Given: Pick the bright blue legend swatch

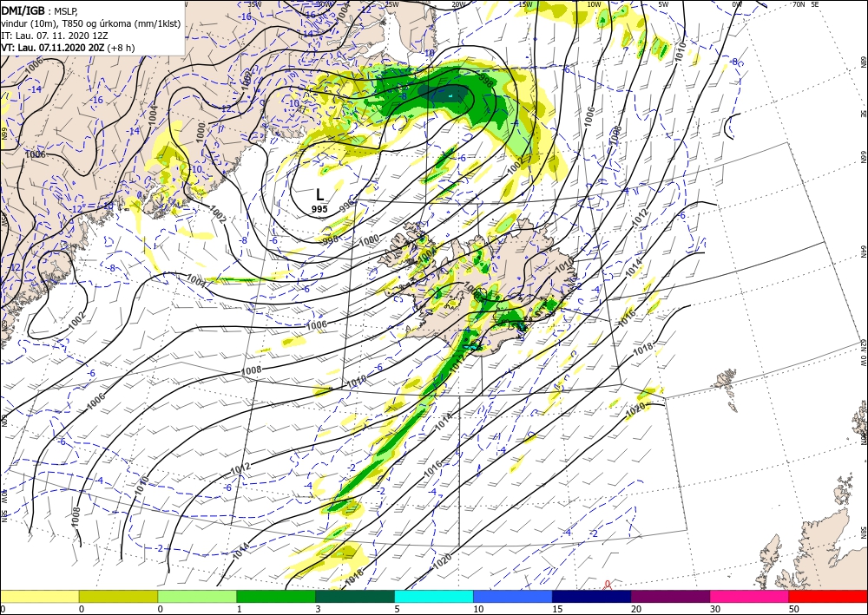Looking at the screenshot, I should [x=513, y=596].
